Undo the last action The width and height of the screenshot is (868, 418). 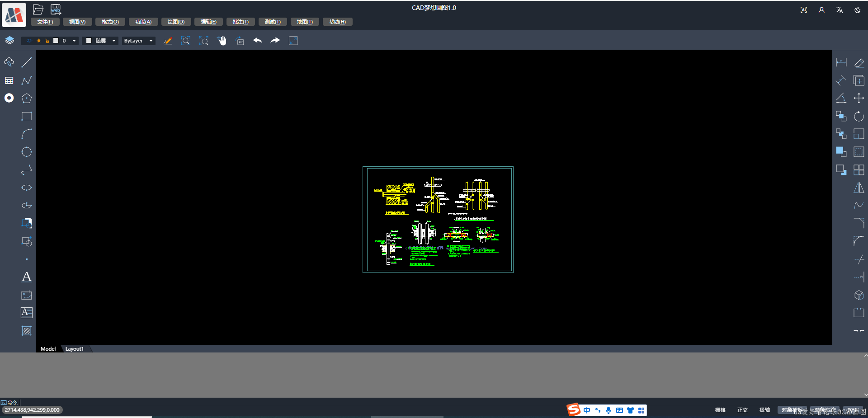(x=257, y=41)
